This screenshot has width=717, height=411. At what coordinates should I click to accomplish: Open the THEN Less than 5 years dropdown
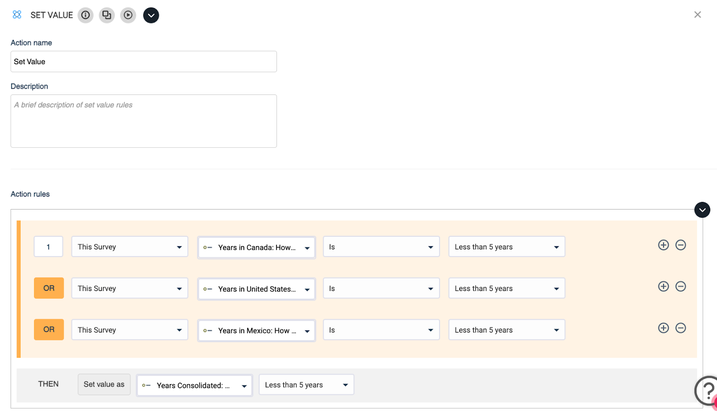click(306, 385)
